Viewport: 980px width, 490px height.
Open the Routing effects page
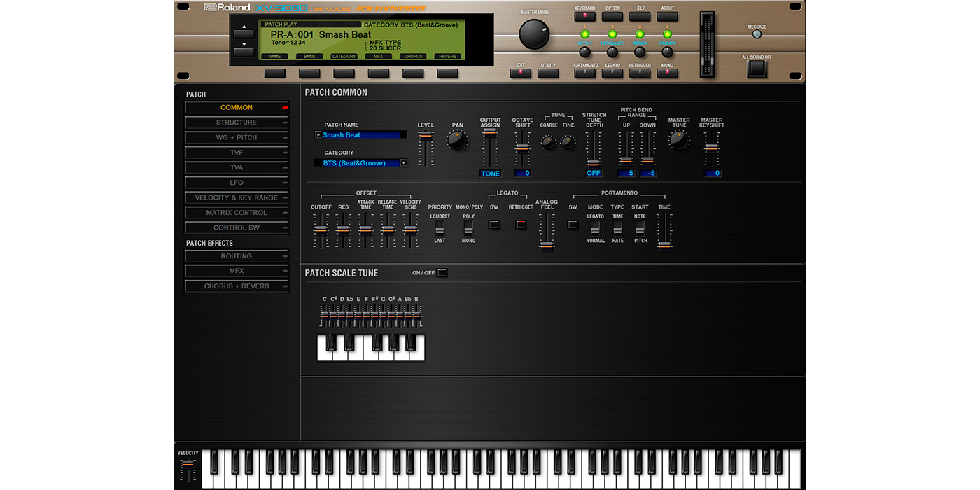237,257
